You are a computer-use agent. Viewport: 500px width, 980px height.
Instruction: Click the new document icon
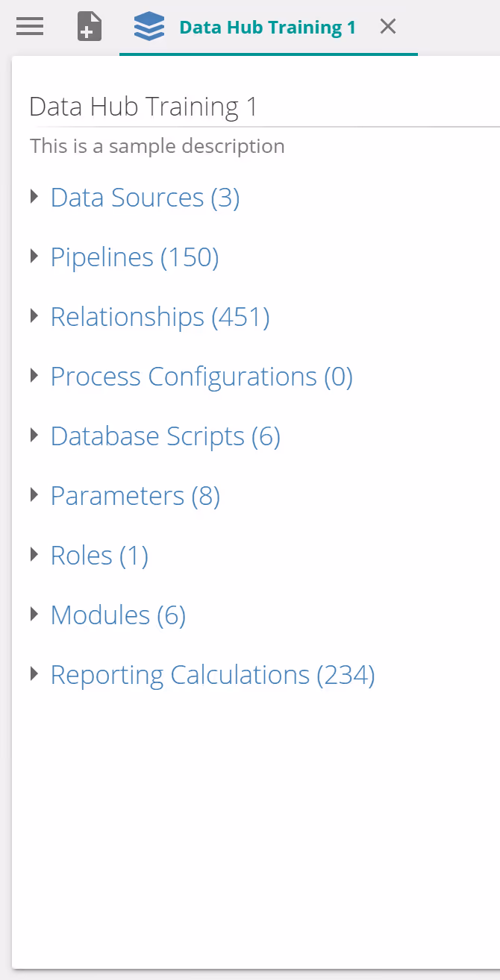click(x=90, y=27)
